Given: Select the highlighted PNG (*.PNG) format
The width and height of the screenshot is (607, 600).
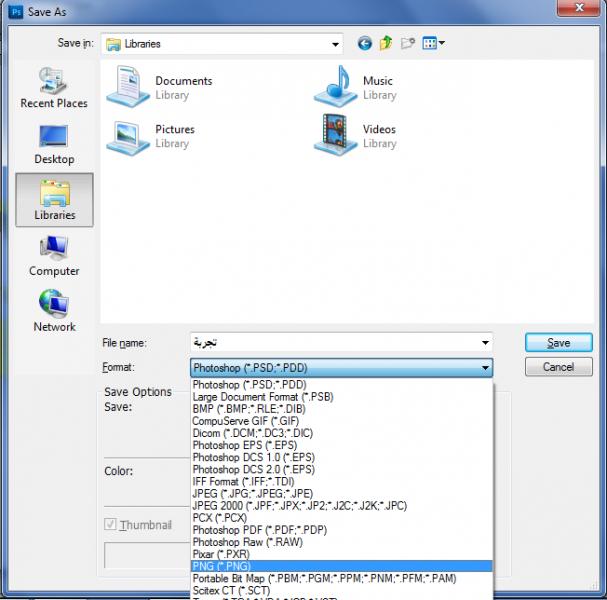Looking at the screenshot, I should [342, 566].
